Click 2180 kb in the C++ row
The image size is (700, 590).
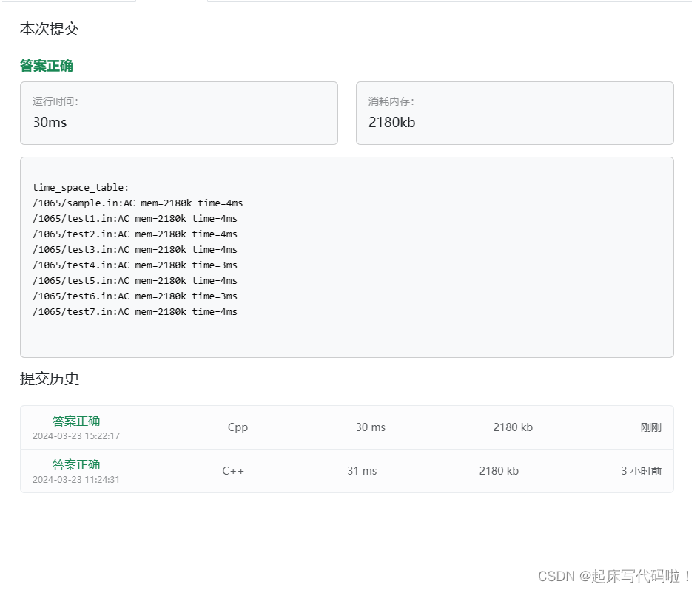click(x=499, y=471)
